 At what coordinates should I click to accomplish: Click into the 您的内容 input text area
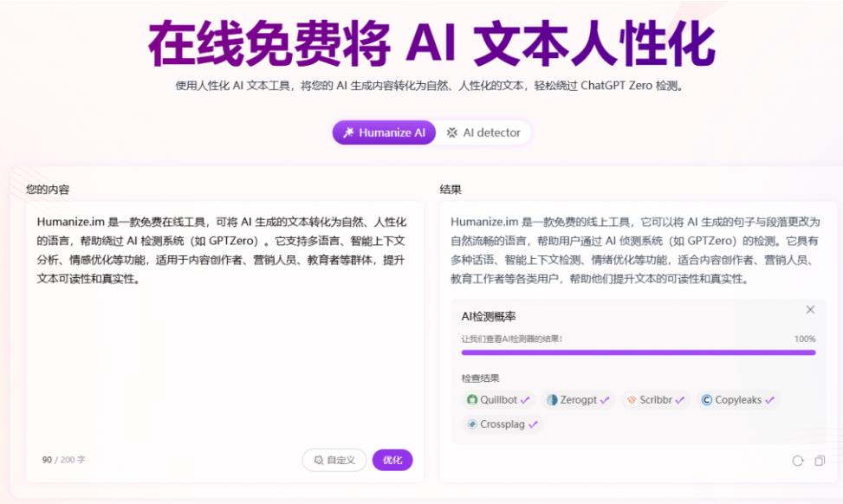pos(224,342)
